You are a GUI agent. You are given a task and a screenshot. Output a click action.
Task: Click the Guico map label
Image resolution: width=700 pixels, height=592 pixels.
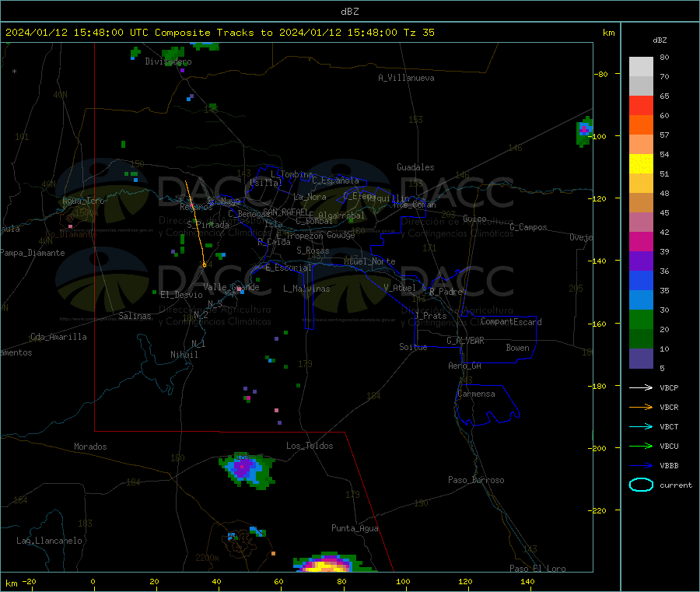point(474,219)
